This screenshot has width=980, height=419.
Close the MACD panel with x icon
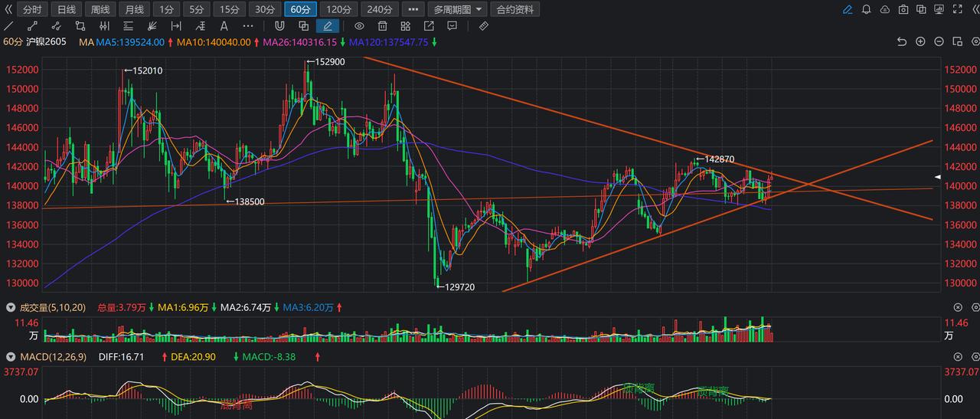tap(957, 357)
